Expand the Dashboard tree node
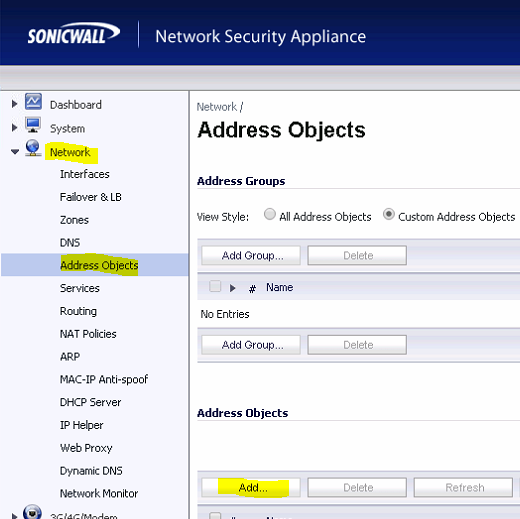Viewport: 520px width, 519px height. click(14, 104)
